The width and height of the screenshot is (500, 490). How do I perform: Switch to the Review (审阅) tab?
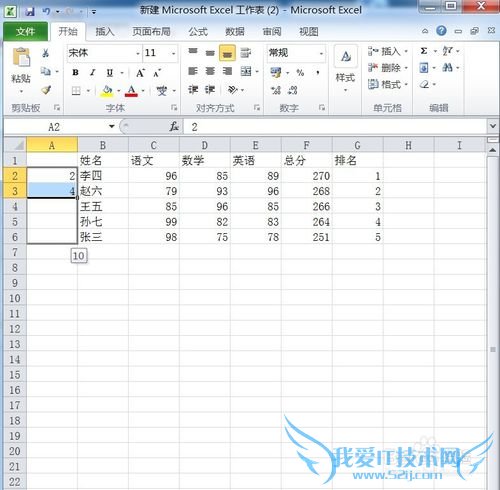272,32
